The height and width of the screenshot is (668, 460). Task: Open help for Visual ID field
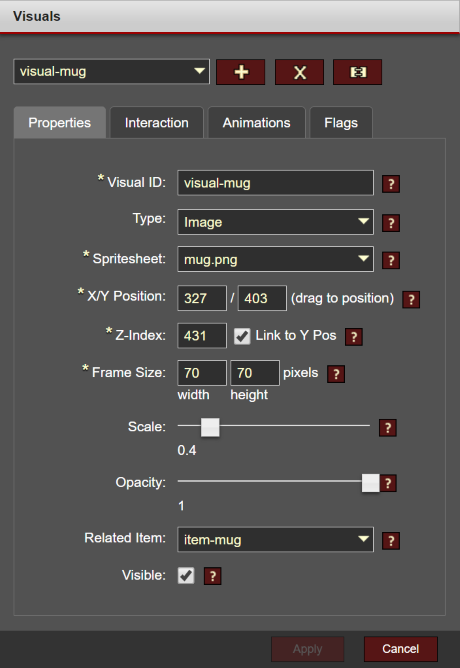click(391, 184)
